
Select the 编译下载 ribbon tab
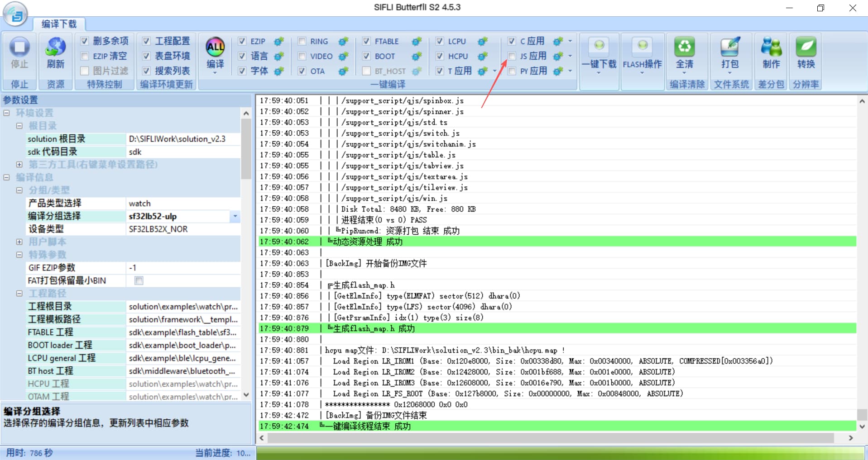click(x=59, y=24)
